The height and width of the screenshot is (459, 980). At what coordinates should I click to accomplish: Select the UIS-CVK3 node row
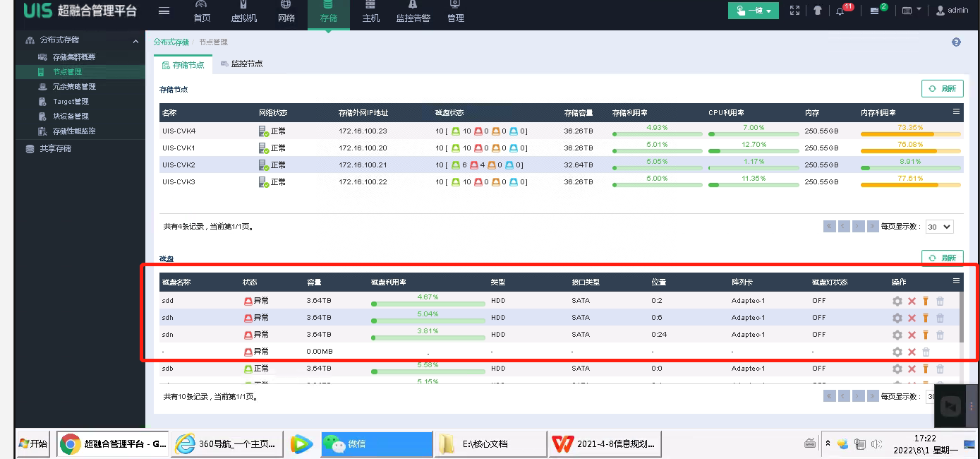(x=562, y=181)
